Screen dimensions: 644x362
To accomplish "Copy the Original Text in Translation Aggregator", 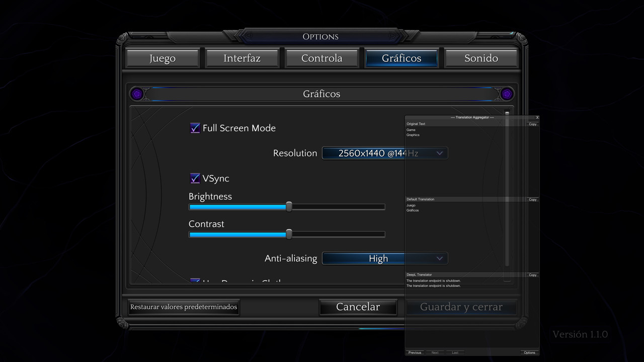I will click(x=533, y=124).
